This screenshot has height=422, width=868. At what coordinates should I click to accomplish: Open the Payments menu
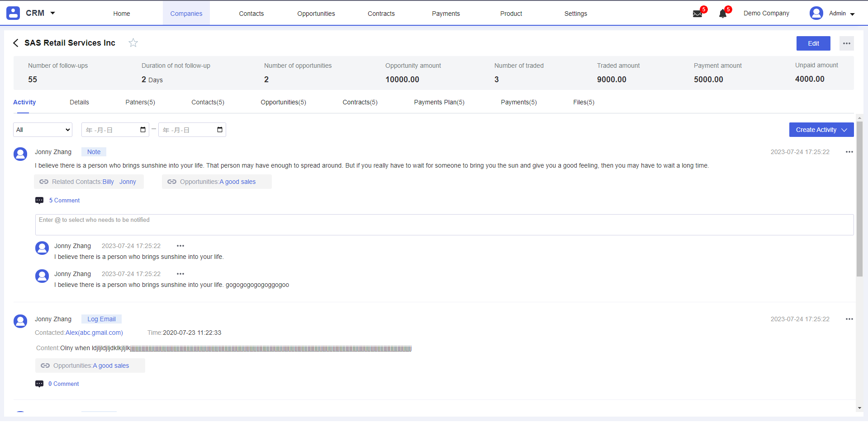446,14
